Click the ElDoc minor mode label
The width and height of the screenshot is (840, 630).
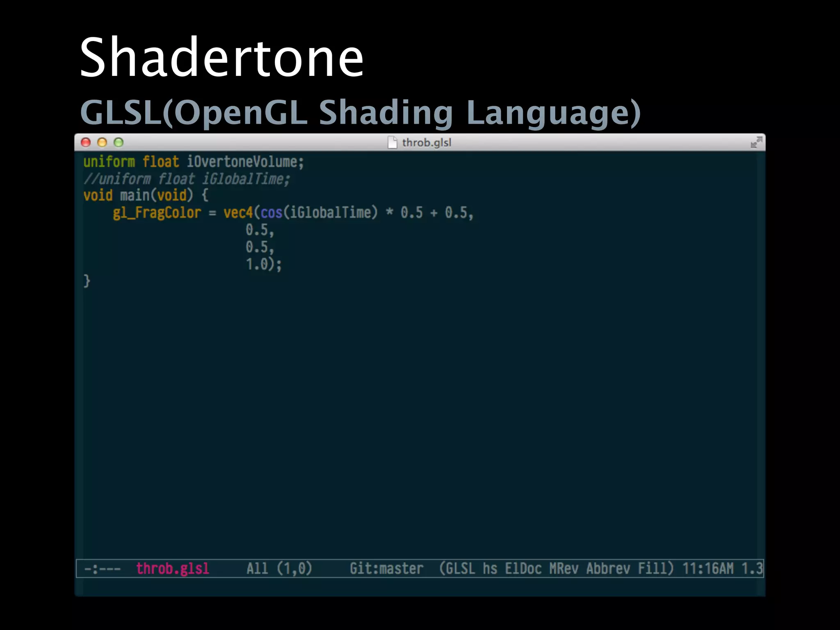coord(523,568)
